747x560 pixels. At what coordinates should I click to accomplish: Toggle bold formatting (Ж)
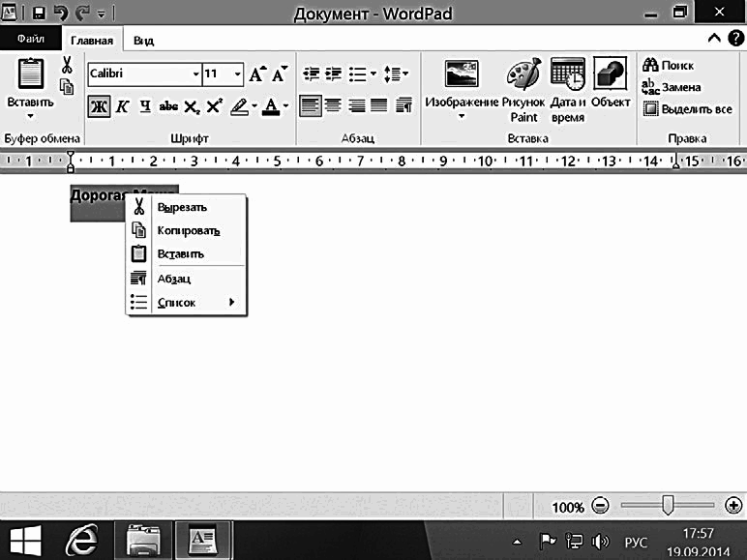pyautogui.click(x=99, y=106)
